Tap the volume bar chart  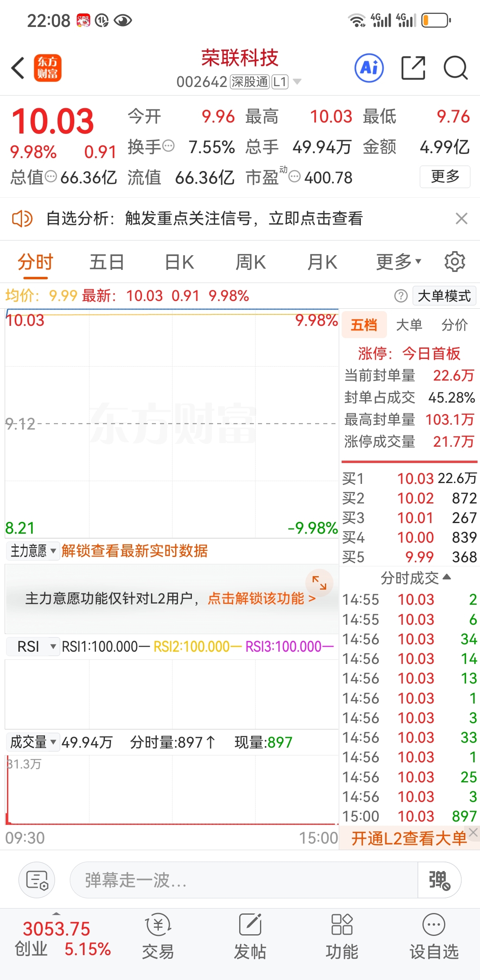coord(172,790)
